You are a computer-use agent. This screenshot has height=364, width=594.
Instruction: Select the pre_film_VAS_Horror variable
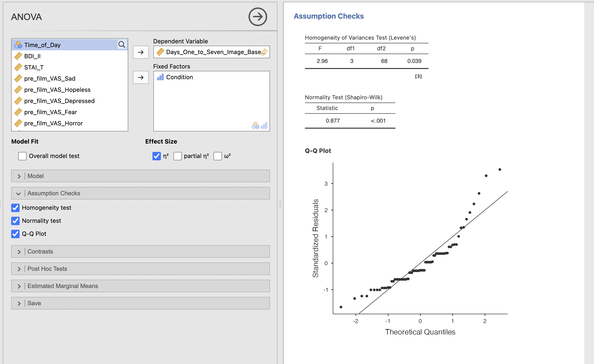(69, 123)
